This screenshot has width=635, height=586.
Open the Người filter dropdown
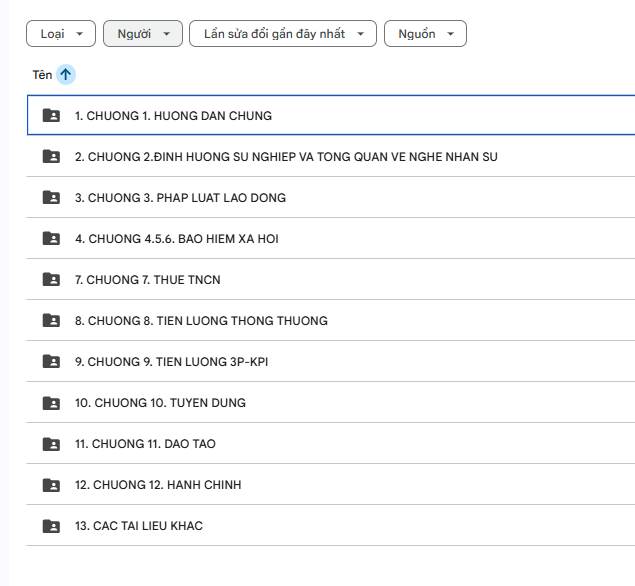pos(143,34)
